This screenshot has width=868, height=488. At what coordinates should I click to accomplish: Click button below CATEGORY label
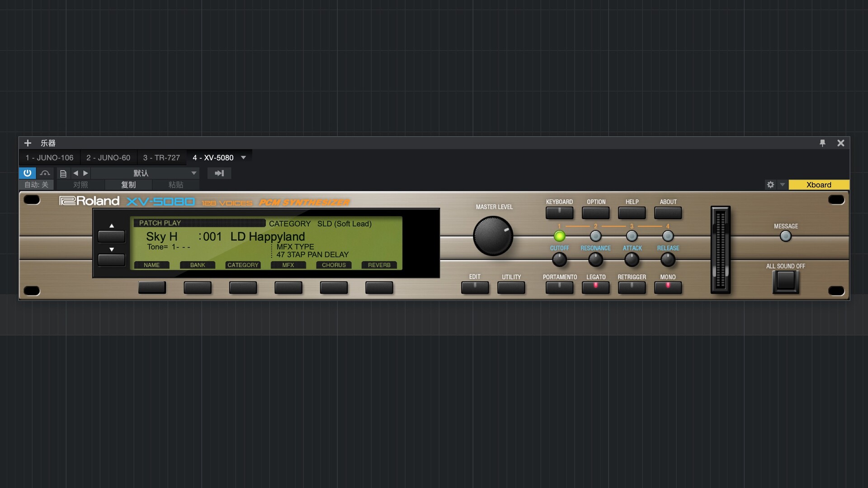243,287
